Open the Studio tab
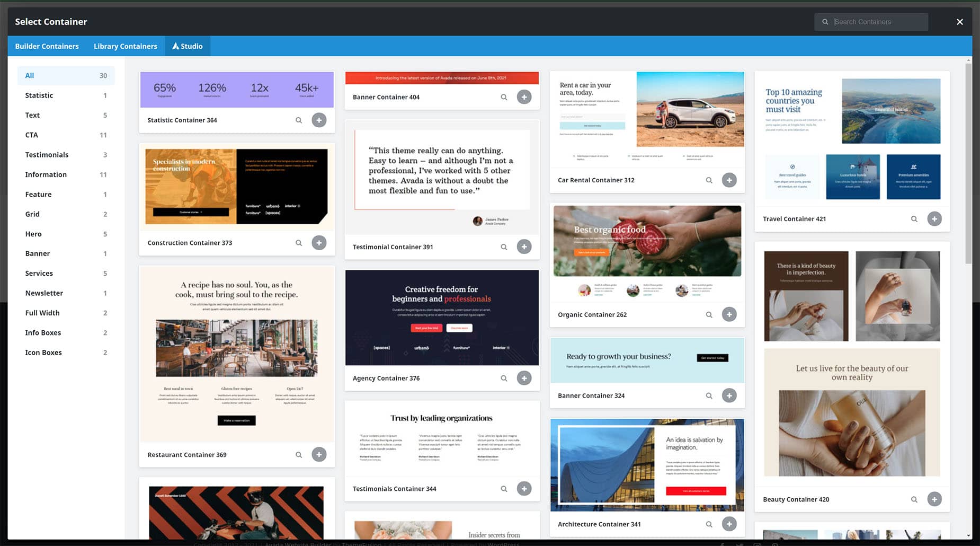980x546 pixels. [x=188, y=46]
